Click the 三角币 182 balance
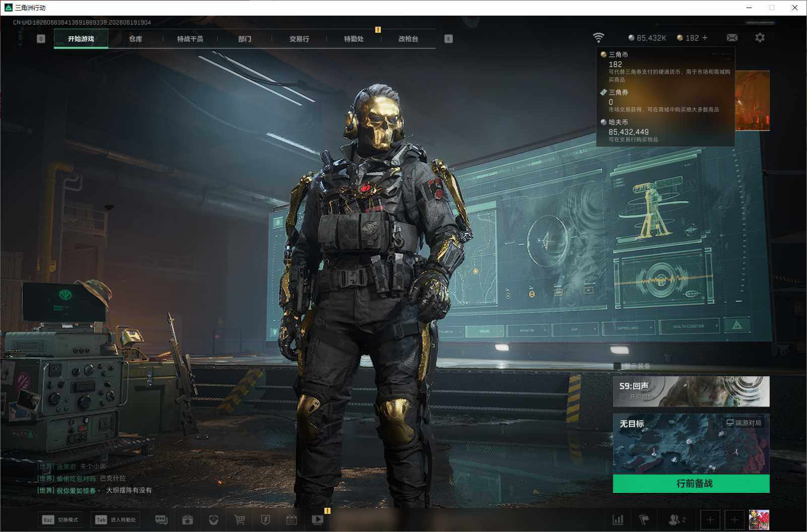807x532 pixels. [x=688, y=38]
